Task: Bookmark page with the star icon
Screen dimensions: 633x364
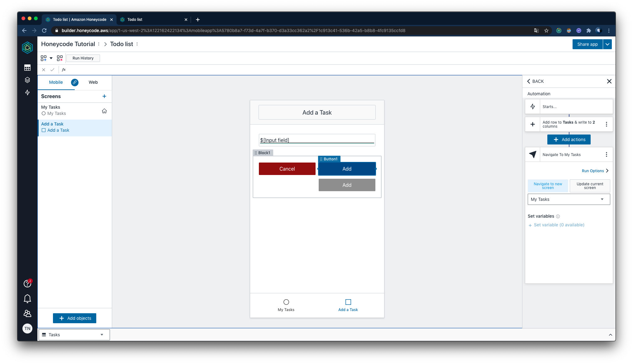Action: pyautogui.click(x=546, y=31)
